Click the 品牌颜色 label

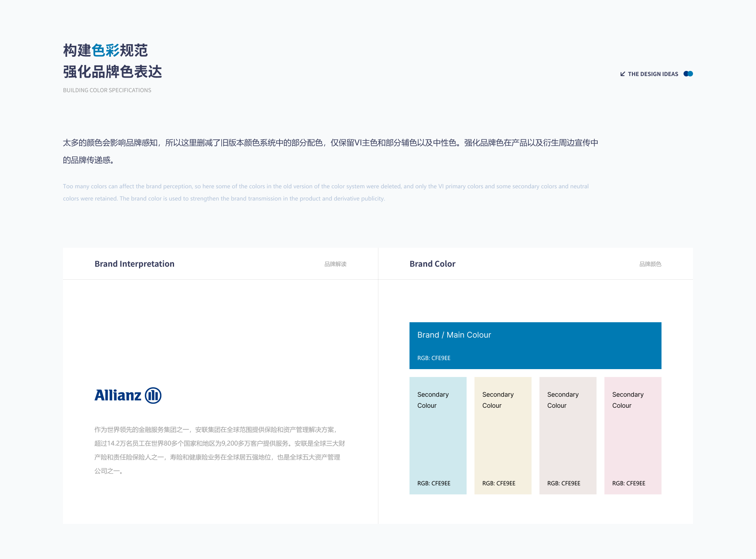(650, 264)
